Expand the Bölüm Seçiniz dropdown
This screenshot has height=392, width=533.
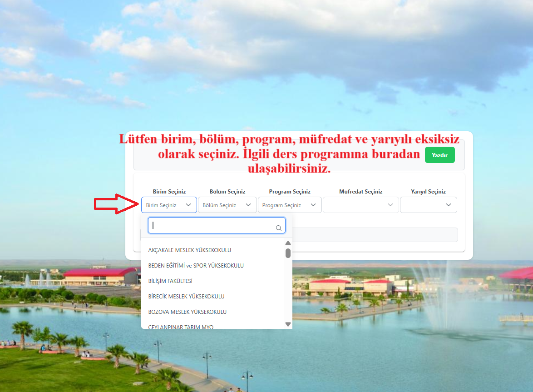click(227, 205)
